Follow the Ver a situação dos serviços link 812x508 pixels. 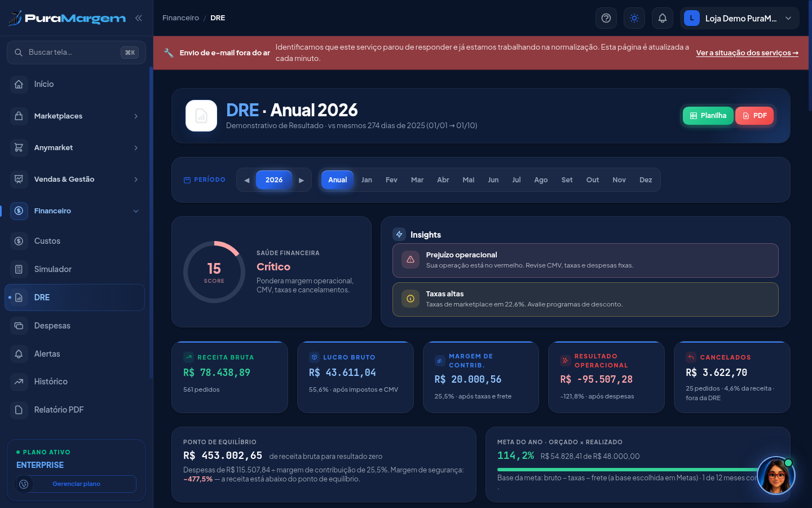747,53
